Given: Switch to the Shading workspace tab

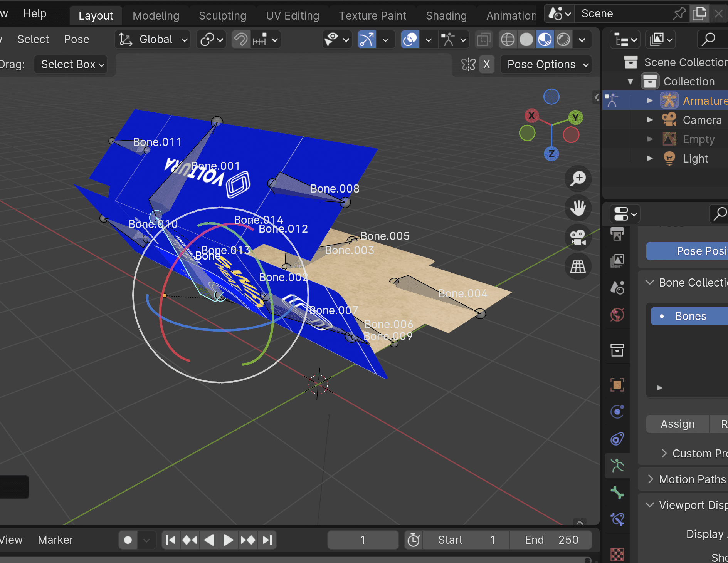Looking at the screenshot, I should tap(446, 16).
